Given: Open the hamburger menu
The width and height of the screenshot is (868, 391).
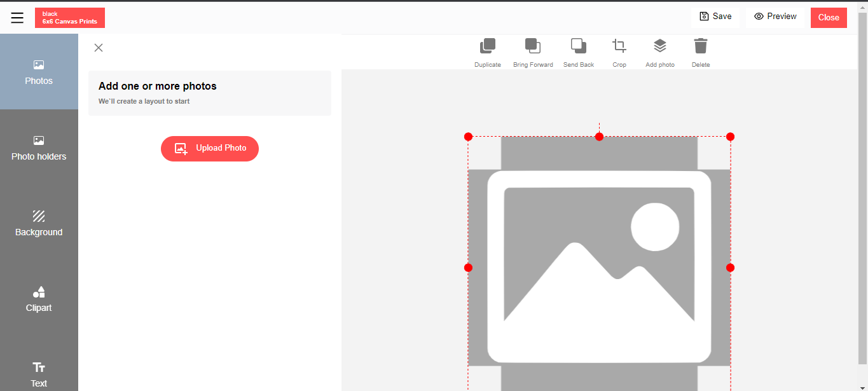Looking at the screenshot, I should (17, 18).
